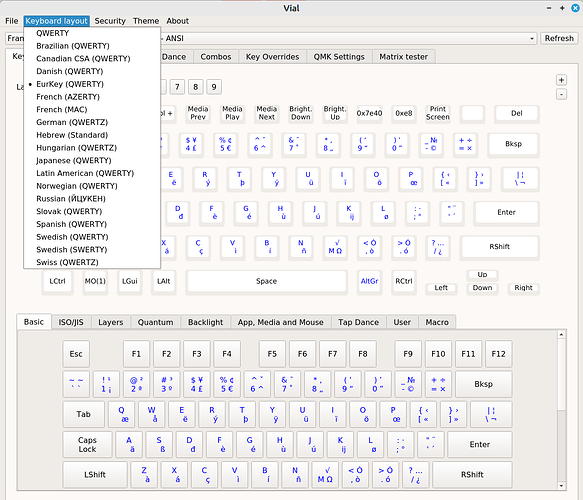The image size is (583, 500).
Task: Open the About menu
Action: (177, 21)
